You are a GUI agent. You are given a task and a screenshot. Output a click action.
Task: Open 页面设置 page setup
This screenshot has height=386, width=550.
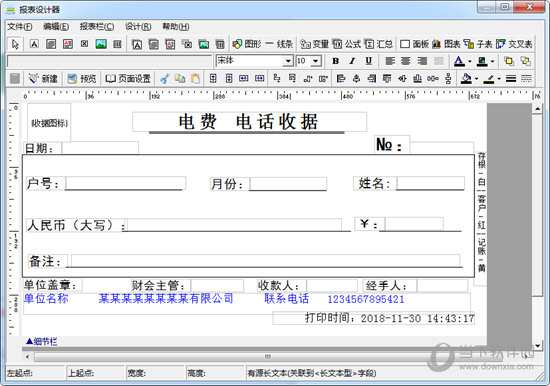click(x=128, y=78)
